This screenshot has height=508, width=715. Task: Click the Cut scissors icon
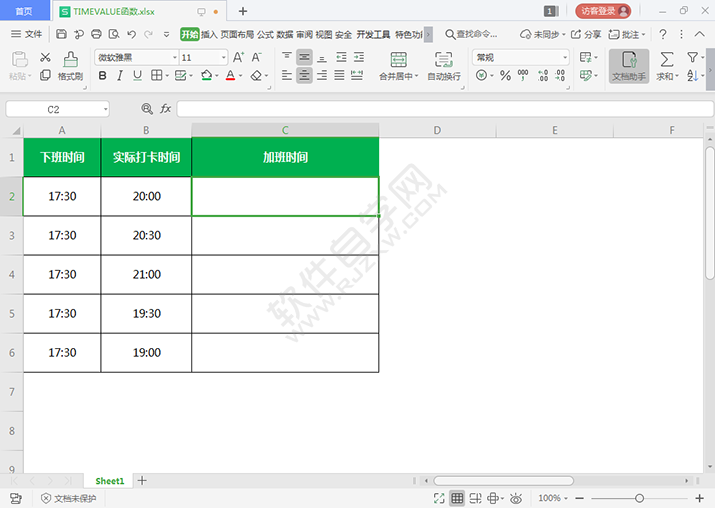[x=45, y=58]
